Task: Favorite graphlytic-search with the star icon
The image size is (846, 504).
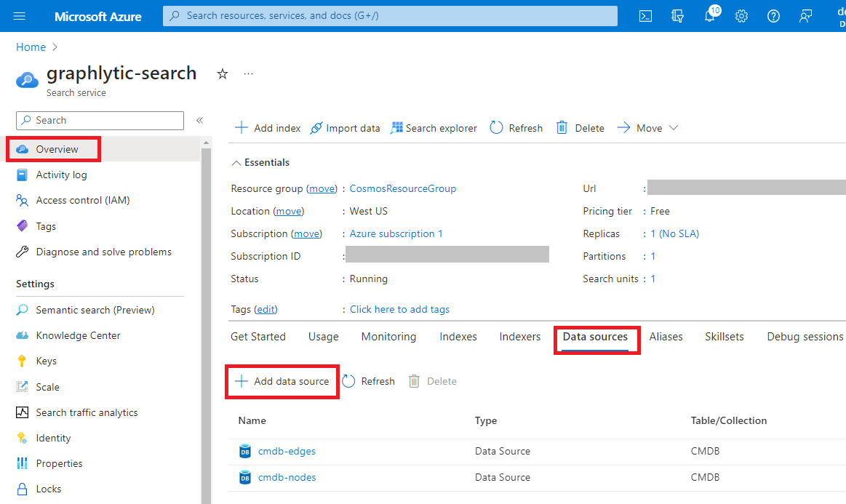Action: pos(223,74)
